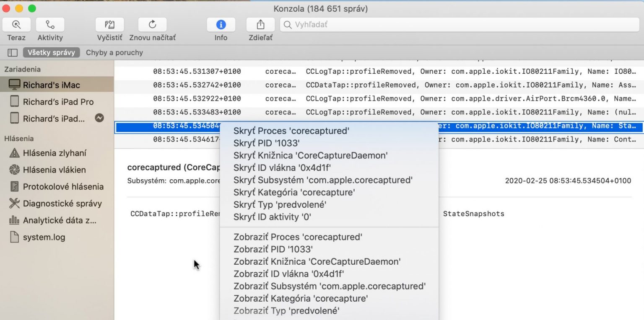The image size is (644, 320).
Task: Click the Vyčistiť clear icon
Action: click(x=110, y=24)
